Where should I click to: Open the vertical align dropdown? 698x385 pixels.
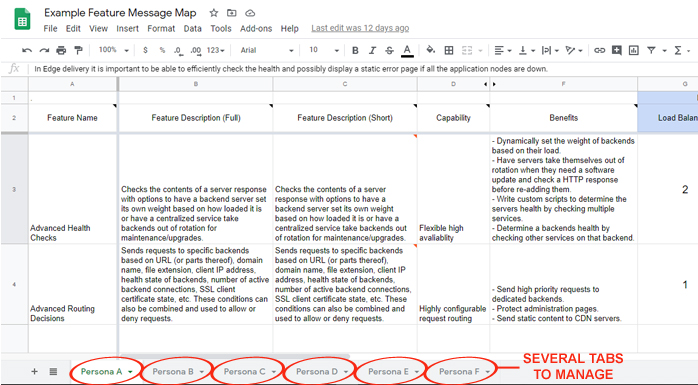click(528, 50)
